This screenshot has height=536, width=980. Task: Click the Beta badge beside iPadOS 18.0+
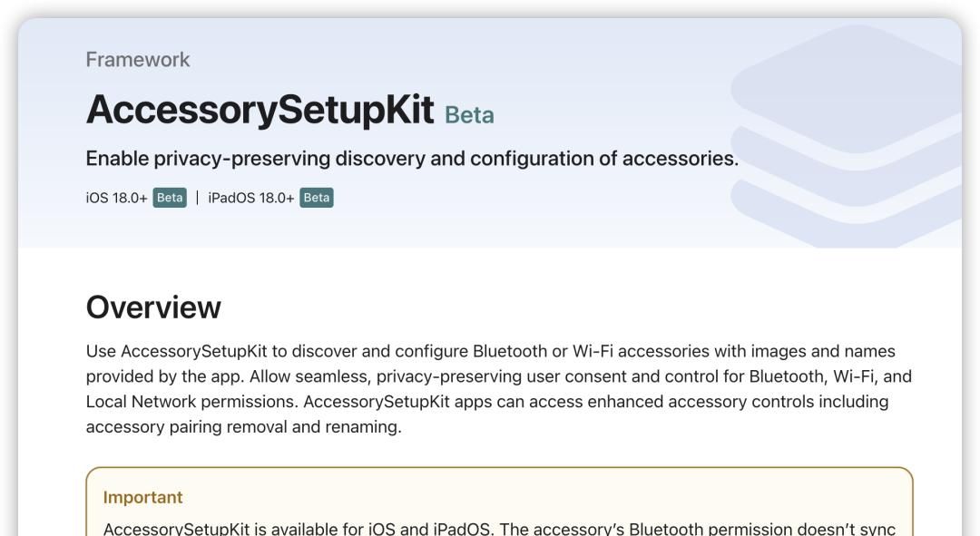317,198
